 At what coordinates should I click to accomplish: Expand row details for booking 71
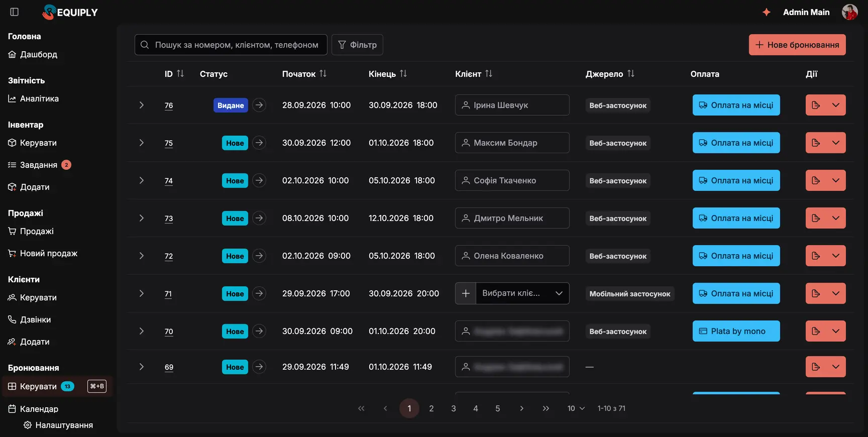142,293
